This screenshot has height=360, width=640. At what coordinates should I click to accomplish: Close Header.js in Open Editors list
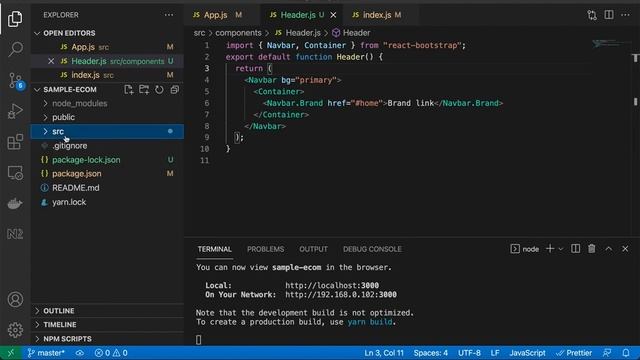51,61
